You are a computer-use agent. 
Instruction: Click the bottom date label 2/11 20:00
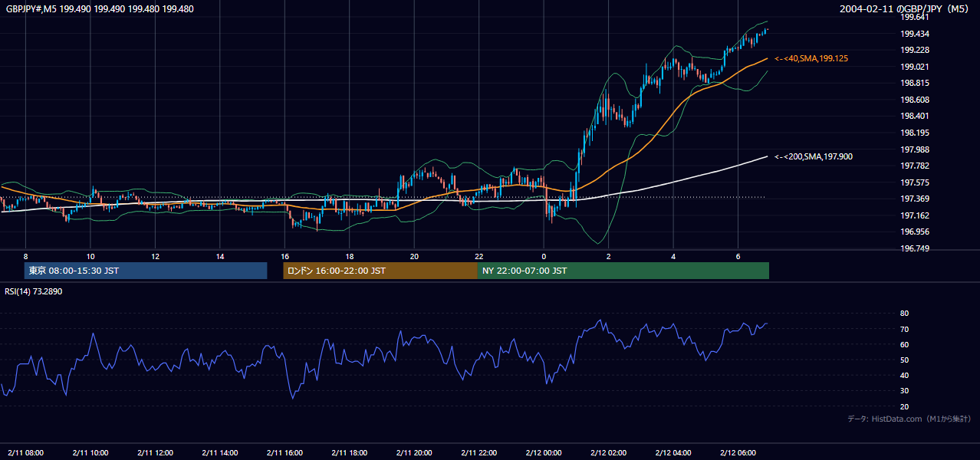(x=414, y=452)
